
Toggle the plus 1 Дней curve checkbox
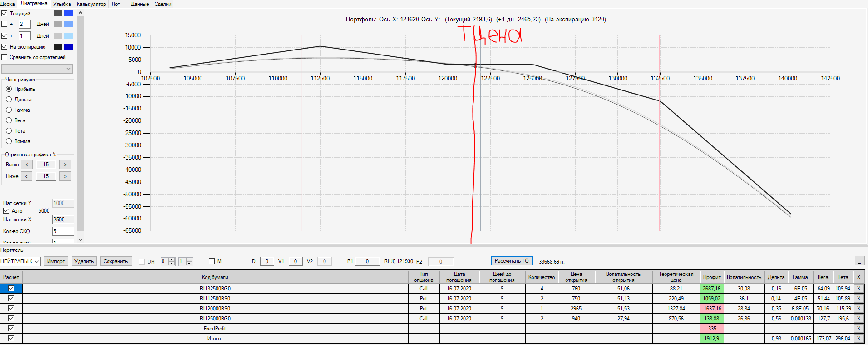point(5,36)
